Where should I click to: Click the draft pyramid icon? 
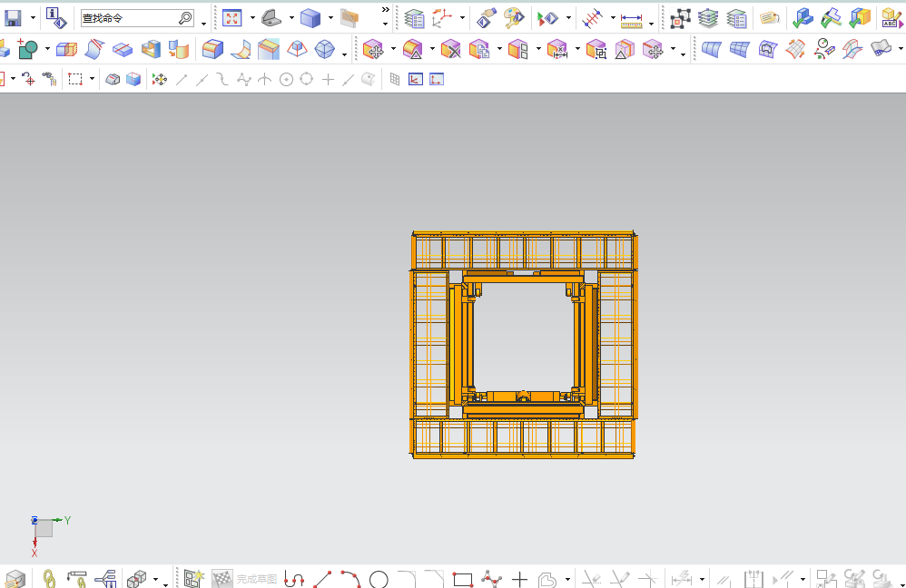click(x=297, y=49)
